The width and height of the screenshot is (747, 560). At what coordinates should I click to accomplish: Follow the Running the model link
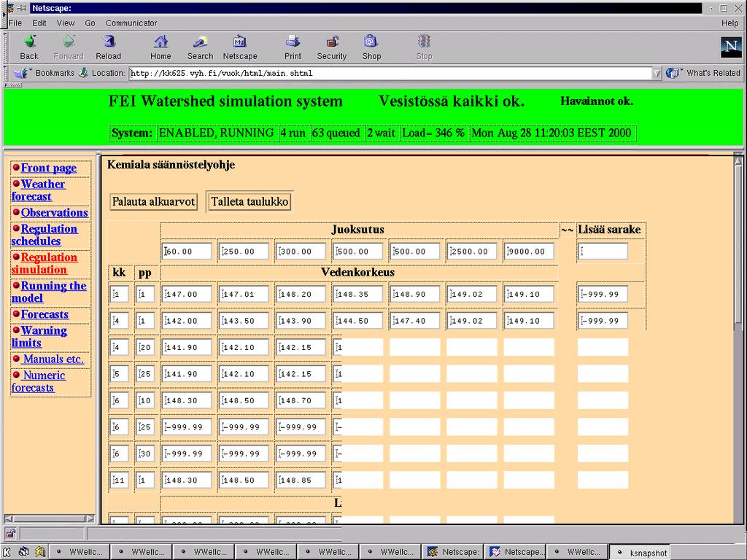pos(49,292)
